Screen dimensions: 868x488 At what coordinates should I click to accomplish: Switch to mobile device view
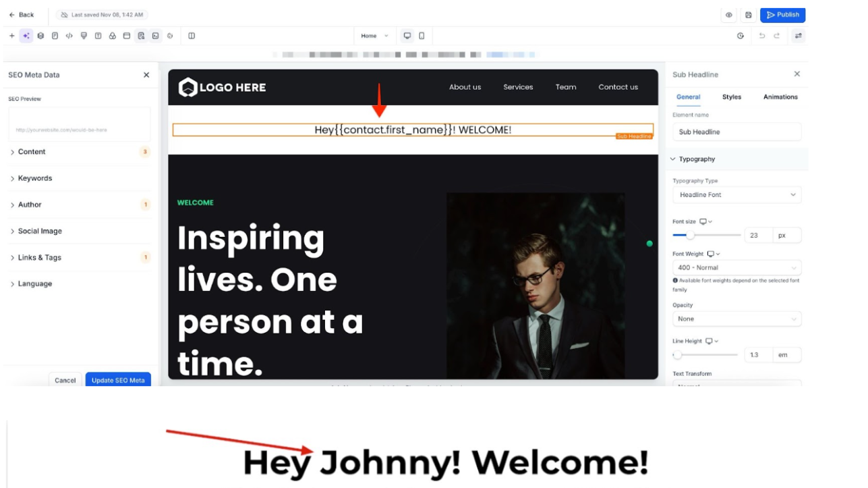click(x=422, y=36)
